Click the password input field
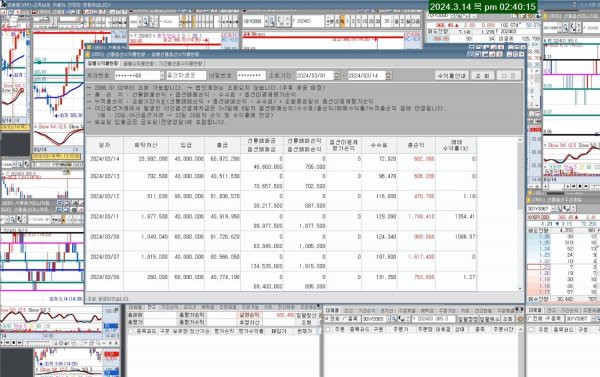The image size is (600, 377). coord(251,75)
